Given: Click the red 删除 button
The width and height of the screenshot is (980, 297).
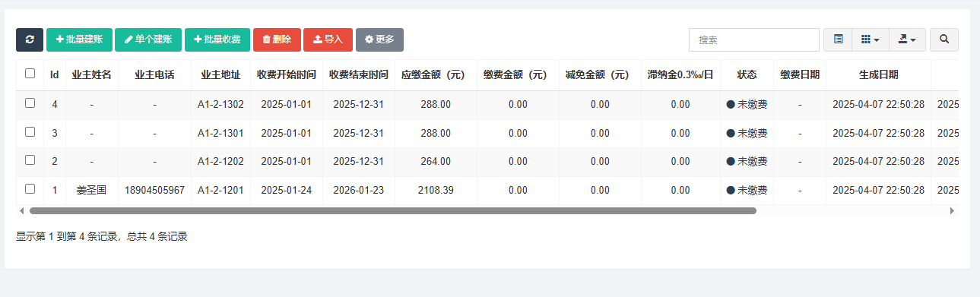Looking at the screenshot, I should [x=277, y=39].
